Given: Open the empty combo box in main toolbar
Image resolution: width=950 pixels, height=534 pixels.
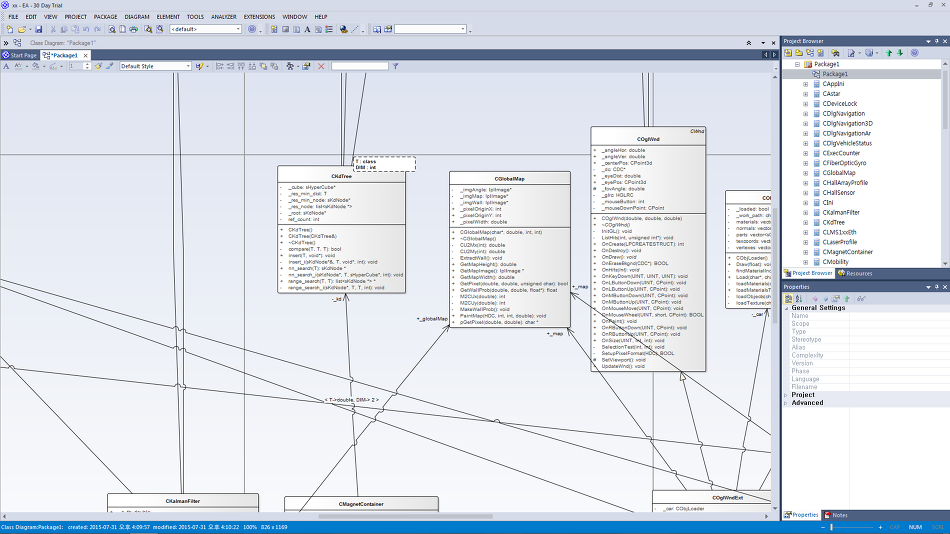Looking at the screenshot, I should 463,29.
